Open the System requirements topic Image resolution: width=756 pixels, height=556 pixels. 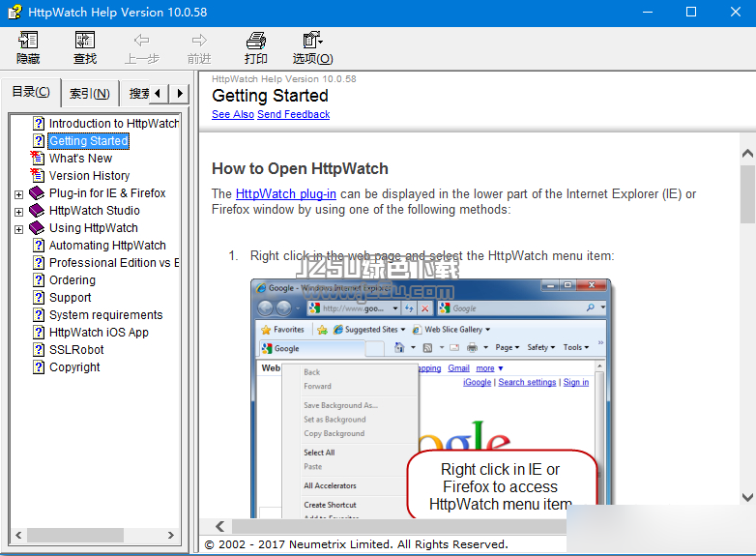tap(106, 315)
